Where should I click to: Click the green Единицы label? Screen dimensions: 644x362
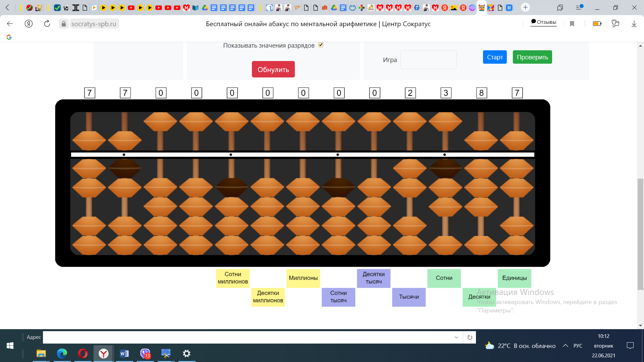[515, 278]
